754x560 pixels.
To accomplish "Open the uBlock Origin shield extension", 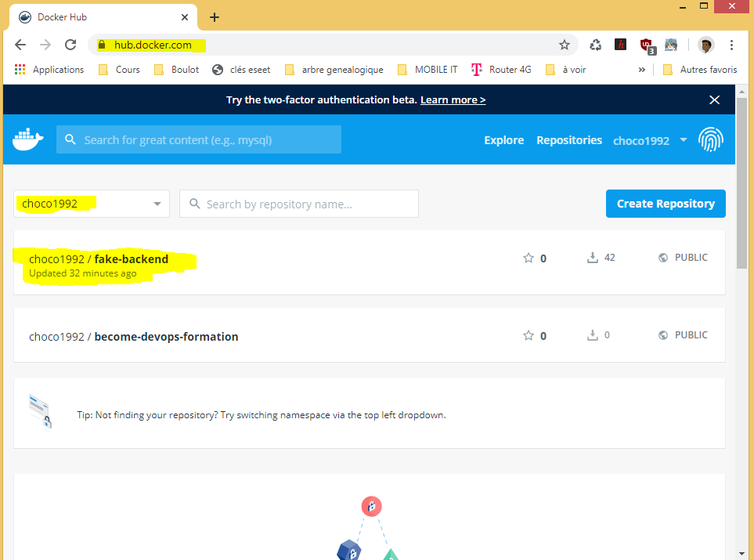I will [648, 45].
